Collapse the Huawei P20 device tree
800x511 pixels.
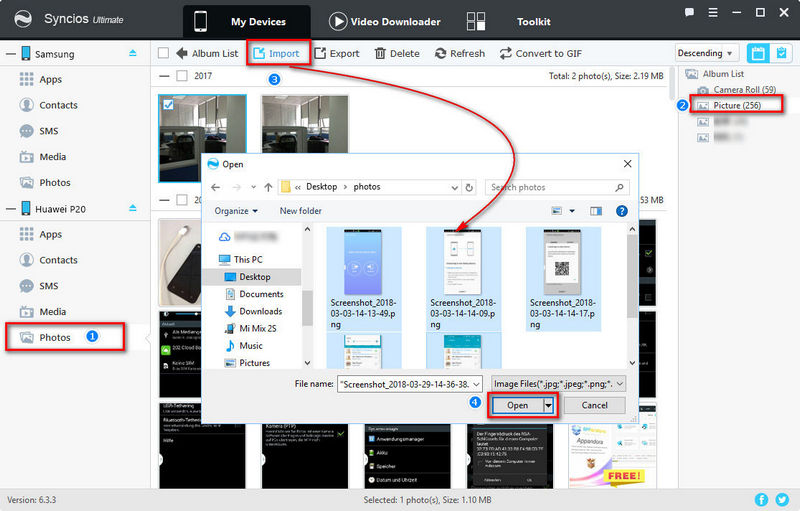tap(11, 209)
